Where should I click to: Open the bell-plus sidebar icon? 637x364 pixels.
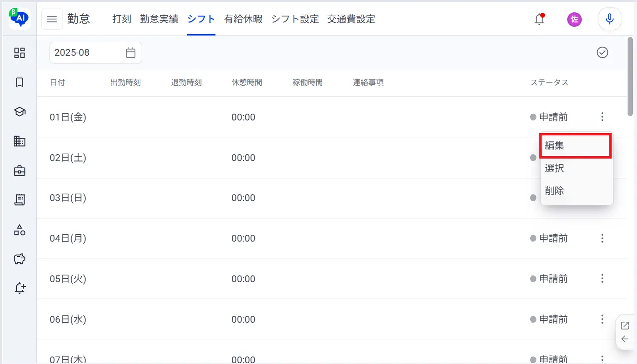coord(19,288)
